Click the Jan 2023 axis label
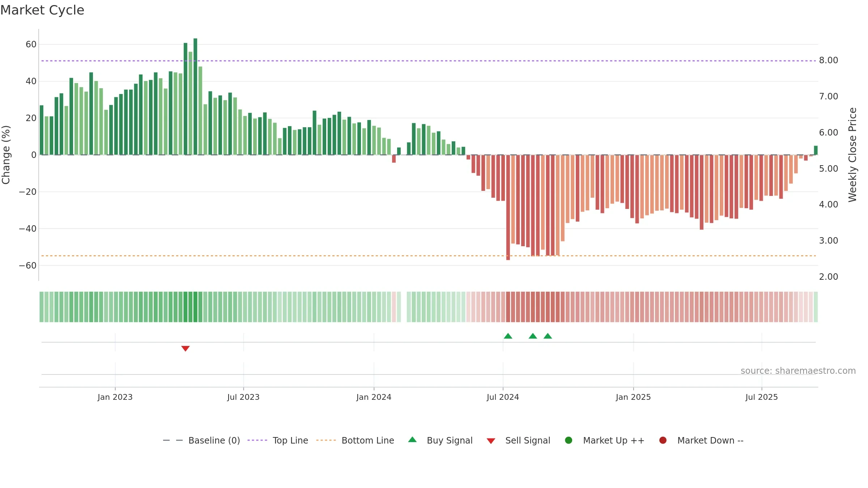The image size is (868, 488). point(115,397)
